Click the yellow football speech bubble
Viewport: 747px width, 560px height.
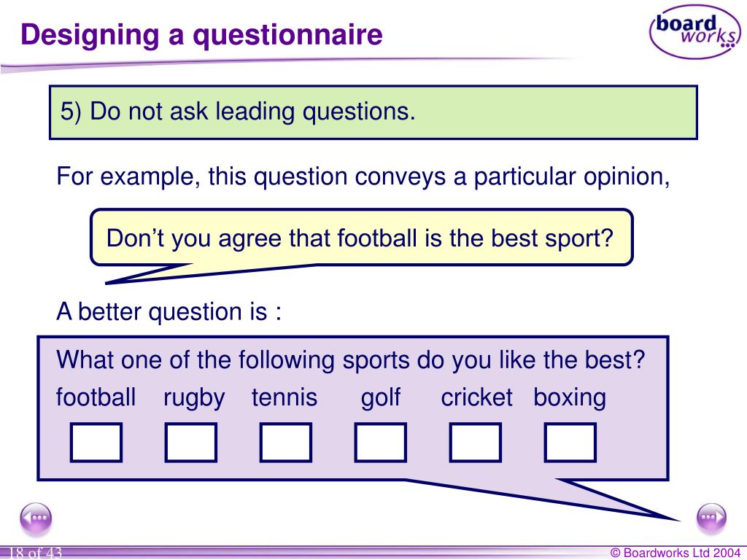(x=362, y=238)
